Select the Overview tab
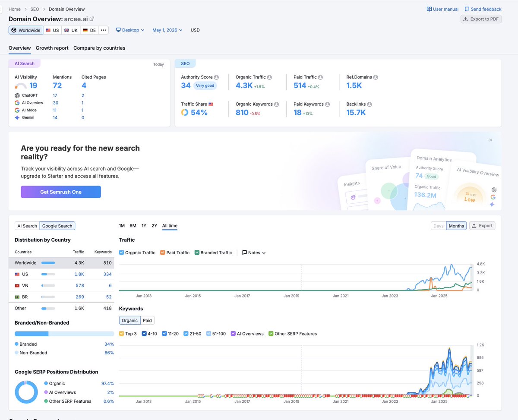This screenshot has width=518, height=420. [20, 48]
